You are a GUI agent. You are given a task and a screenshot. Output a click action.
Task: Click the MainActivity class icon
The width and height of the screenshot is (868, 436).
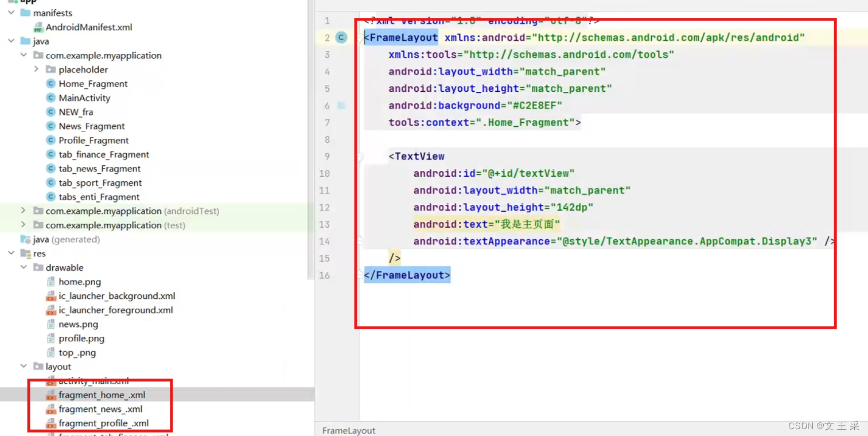tap(50, 98)
